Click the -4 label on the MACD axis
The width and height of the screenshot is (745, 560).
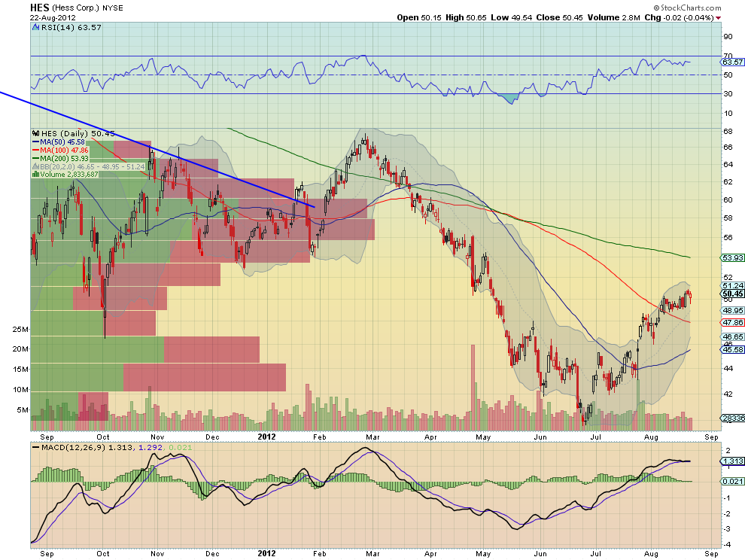726,544
